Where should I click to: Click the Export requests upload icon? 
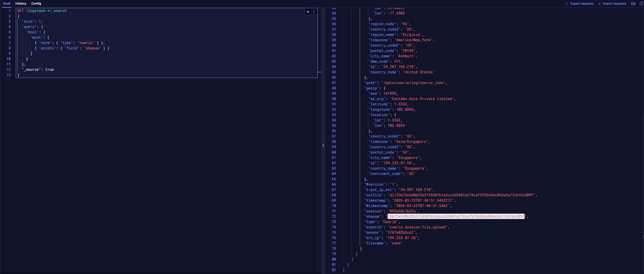567,4
